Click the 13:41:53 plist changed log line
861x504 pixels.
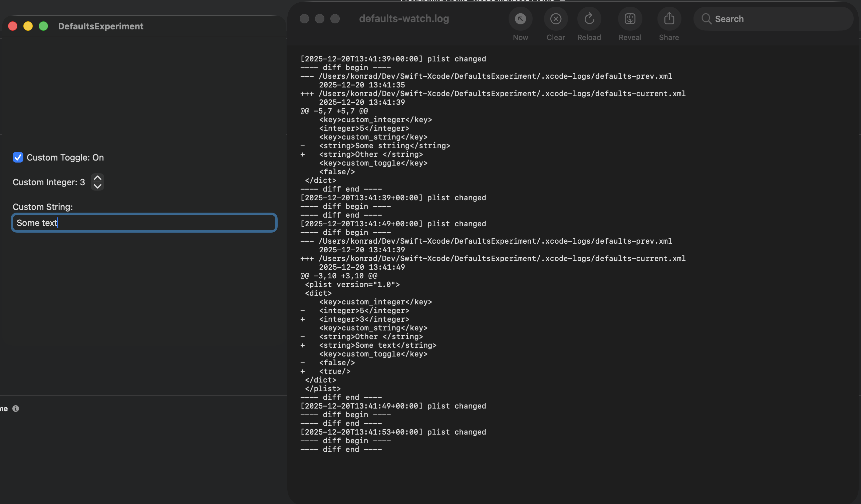click(x=393, y=432)
